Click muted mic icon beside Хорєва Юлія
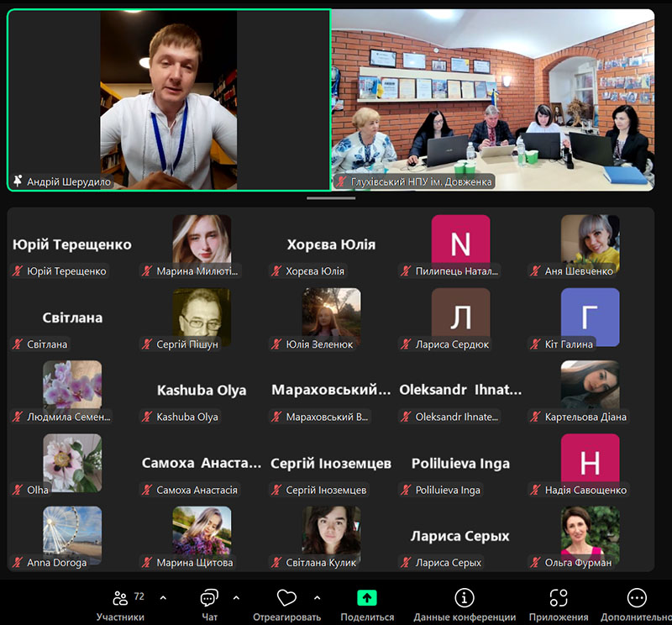This screenshot has width=672, height=625. [x=276, y=271]
